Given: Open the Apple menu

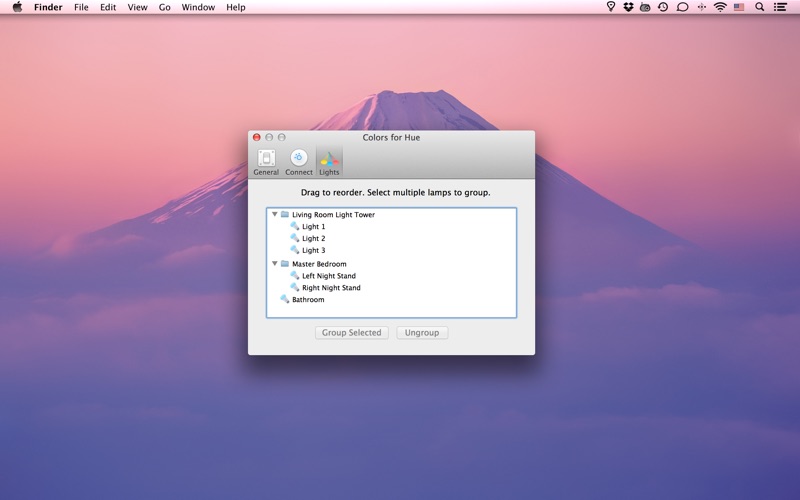Looking at the screenshot, I should point(17,7).
